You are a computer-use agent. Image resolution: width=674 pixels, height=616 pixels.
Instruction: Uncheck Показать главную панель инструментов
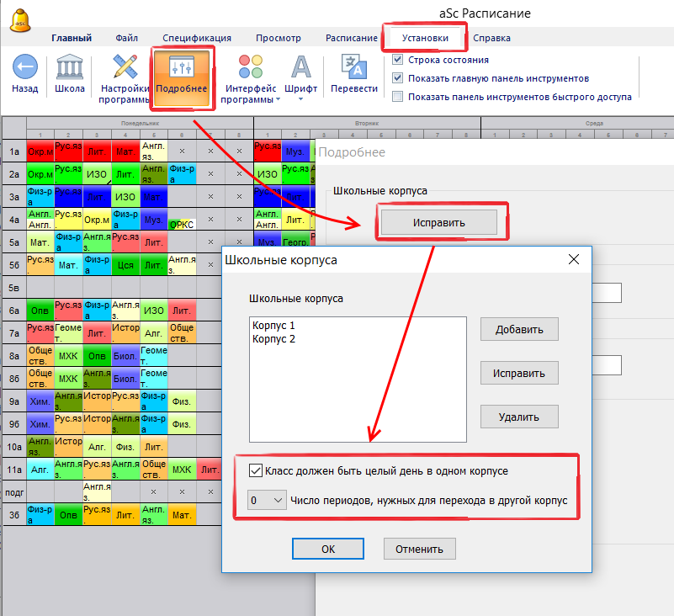tap(398, 78)
